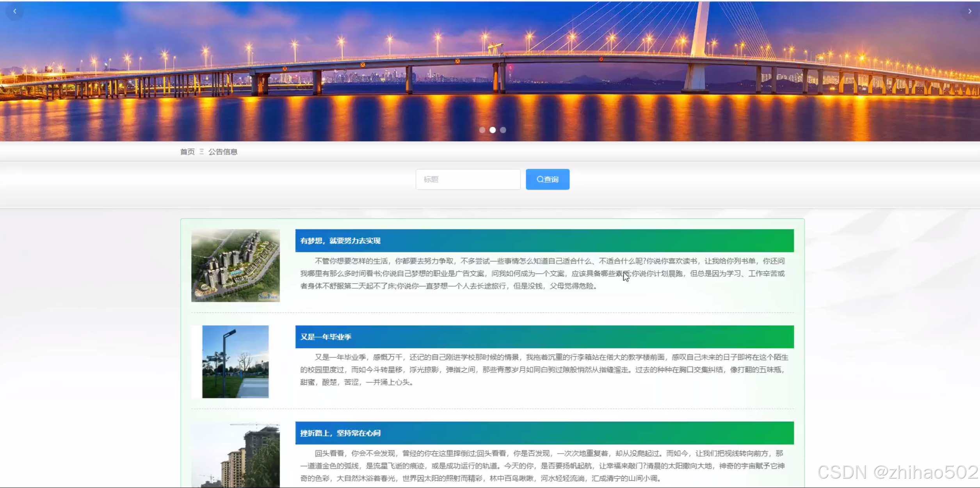This screenshot has height=488, width=980.
Task: Click the third announcement's description paragraph
Action: (x=542, y=466)
